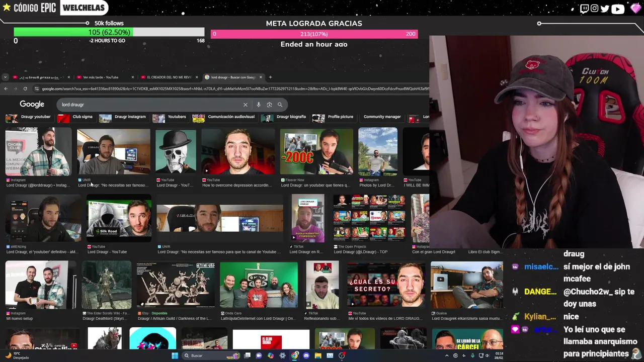Open 'How to overcome depression' thumbnail
644x362 pixels.
coord(238,151)
